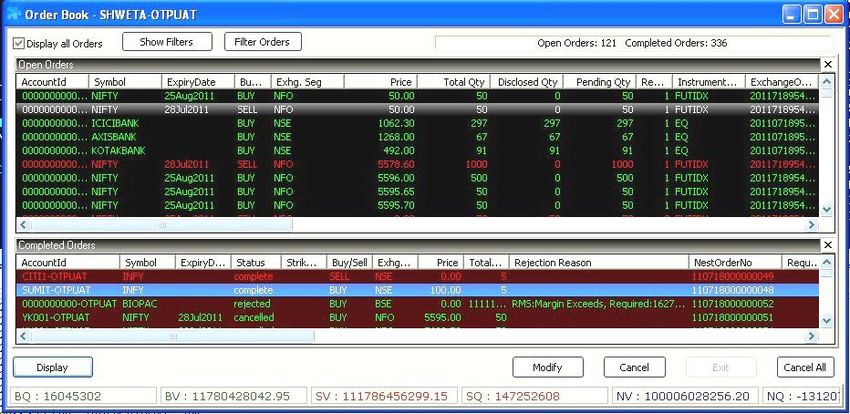The width and height of the screenshot is (850, 414).
Task: Click the Cancel button
Action: [x=634, y=367]
